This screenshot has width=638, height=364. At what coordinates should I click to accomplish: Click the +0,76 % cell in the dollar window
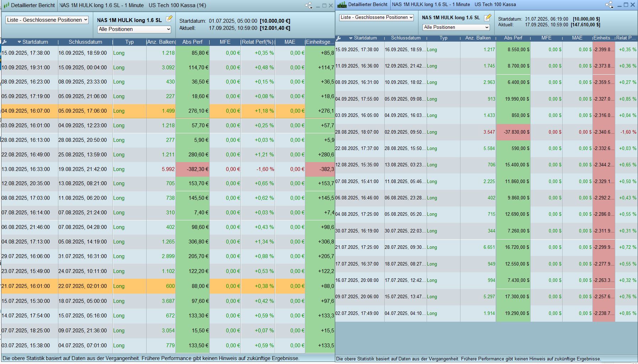[626, 296]
